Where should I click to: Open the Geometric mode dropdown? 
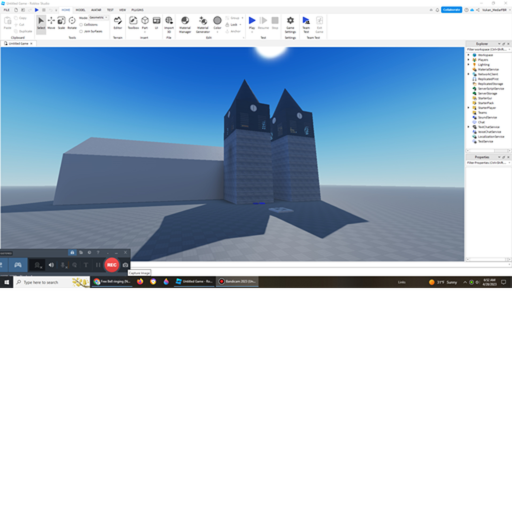coord(98,18)
